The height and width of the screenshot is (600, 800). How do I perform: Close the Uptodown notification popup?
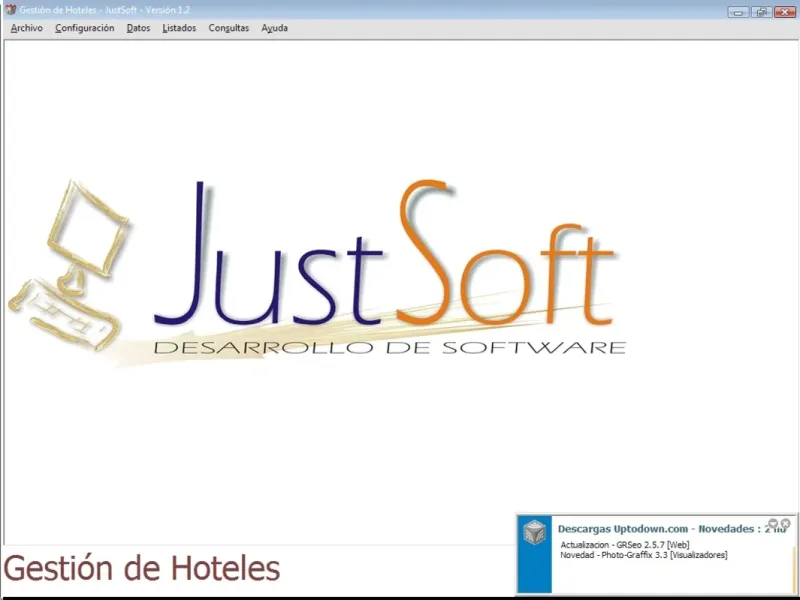click(786, 523)
